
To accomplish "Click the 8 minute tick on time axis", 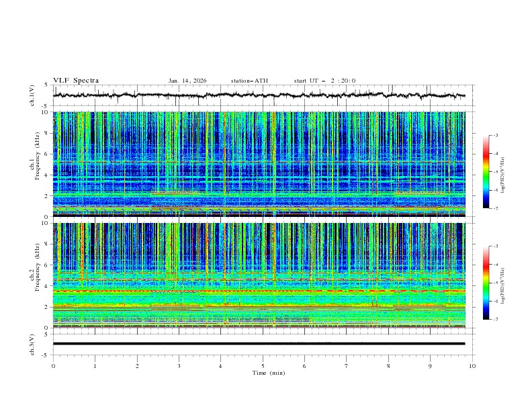I will (388, 366).
